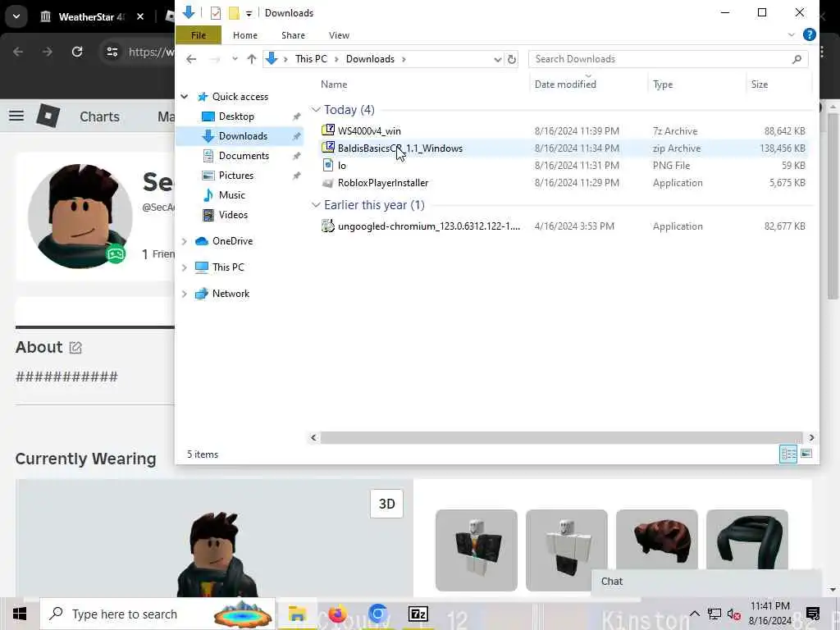Click the This PC breadcrumb
This screenshot has width=840, height=630.
click(311, 59)
